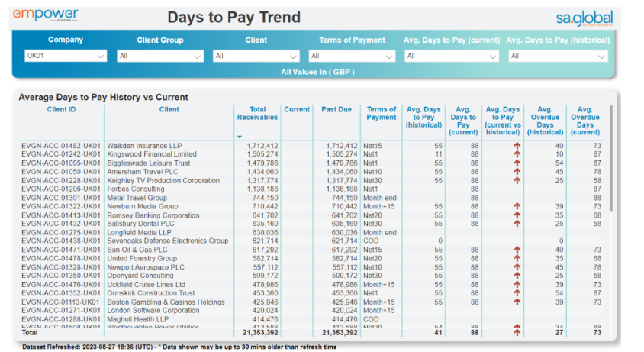The width and height of the screenshot is (644, 352).
Task: Click red up arrow for Salisbury Dental PLC
Action: pos(517,224)
